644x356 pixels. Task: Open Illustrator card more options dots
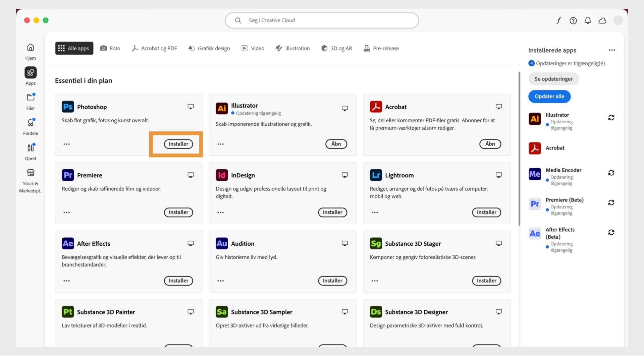(220, 144)
